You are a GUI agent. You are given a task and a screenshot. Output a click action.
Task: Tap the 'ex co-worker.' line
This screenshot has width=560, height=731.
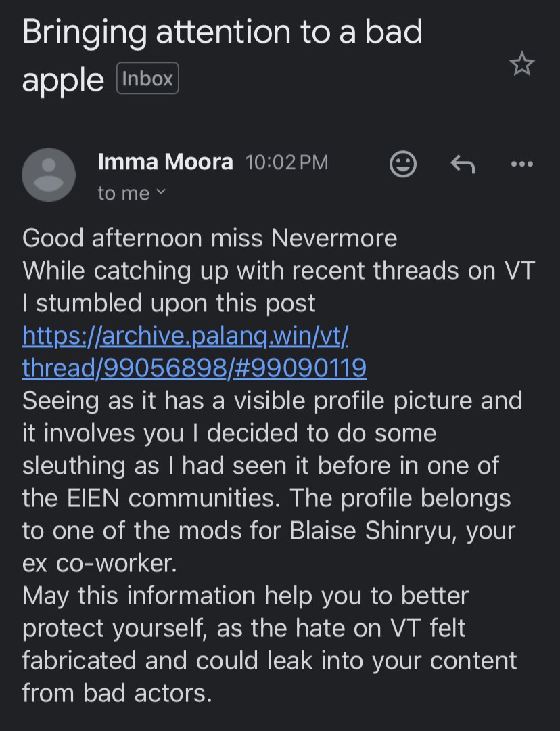click(99, 563)
